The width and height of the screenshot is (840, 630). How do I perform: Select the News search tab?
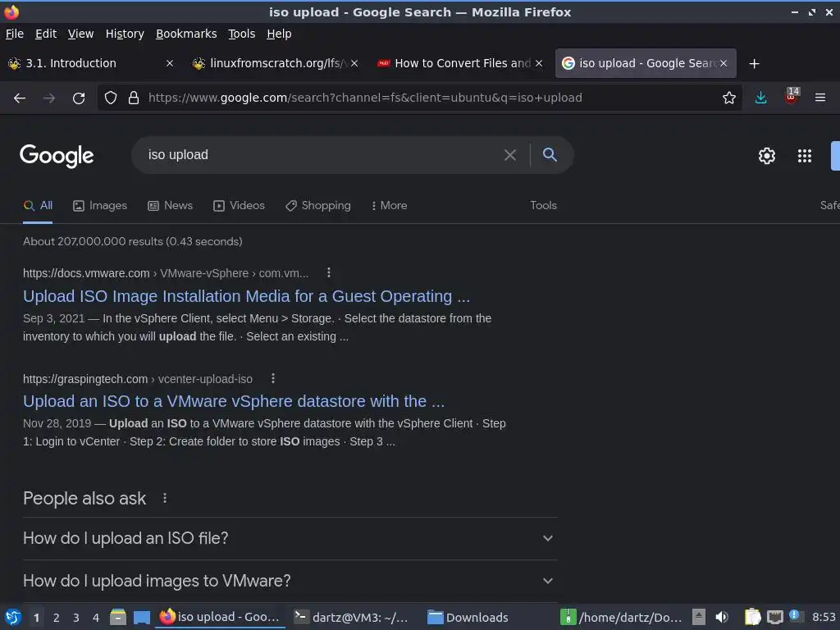[171, 206]
